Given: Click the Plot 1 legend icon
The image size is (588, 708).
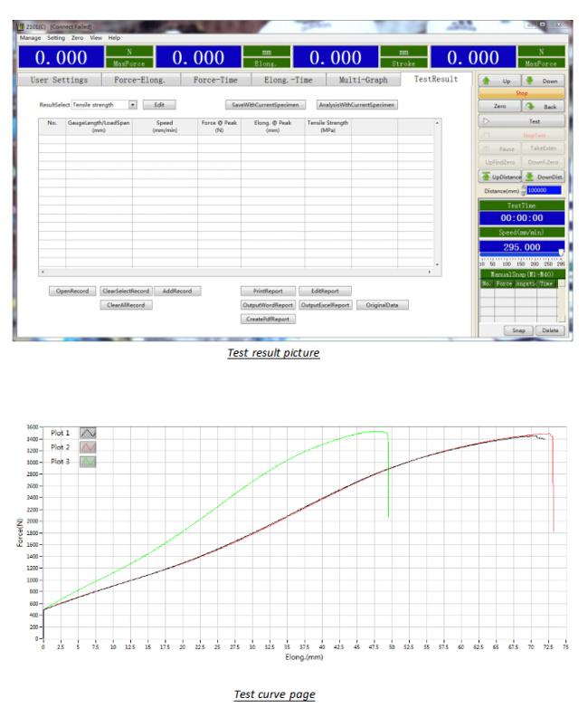Looking at the screenshot, I should coord(89,435).
